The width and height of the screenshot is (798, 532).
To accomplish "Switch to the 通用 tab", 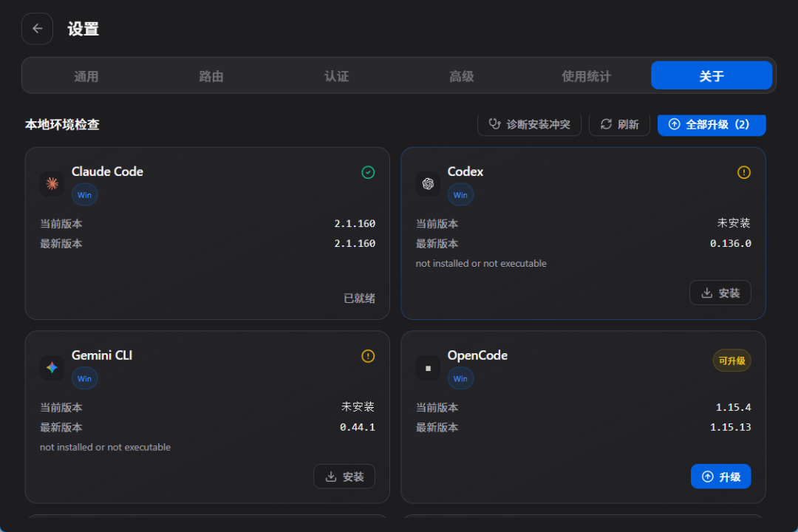I will [x=86, y=76].
